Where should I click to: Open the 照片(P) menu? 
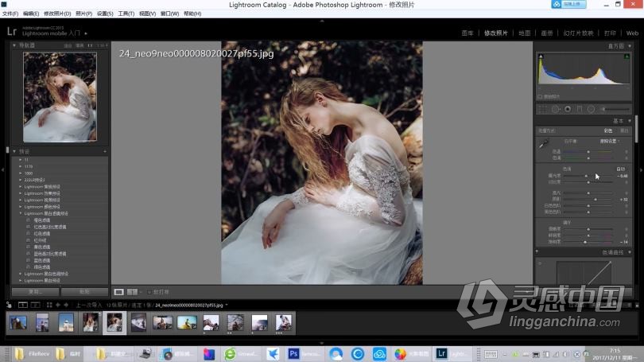coord(83,14)
